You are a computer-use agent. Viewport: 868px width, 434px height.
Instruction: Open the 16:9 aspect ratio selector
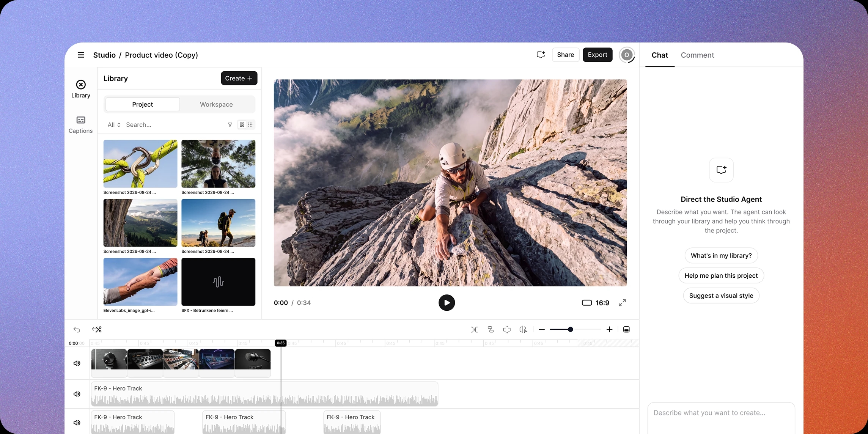coord(596,303)
